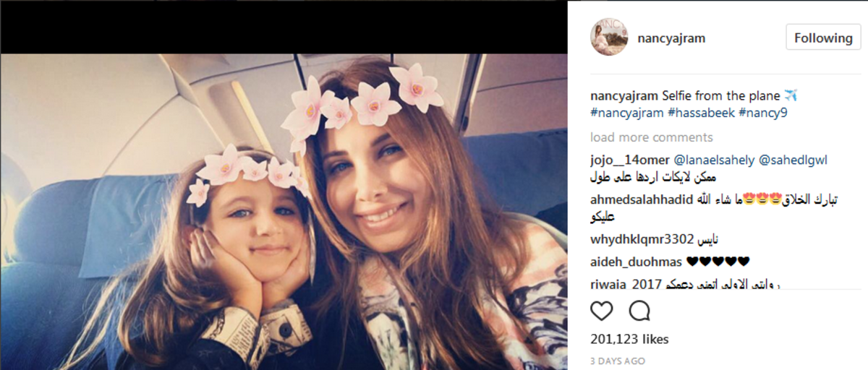Toggle the Following button
The width and height of the screenshot is (868, 370).
(823, 38)
